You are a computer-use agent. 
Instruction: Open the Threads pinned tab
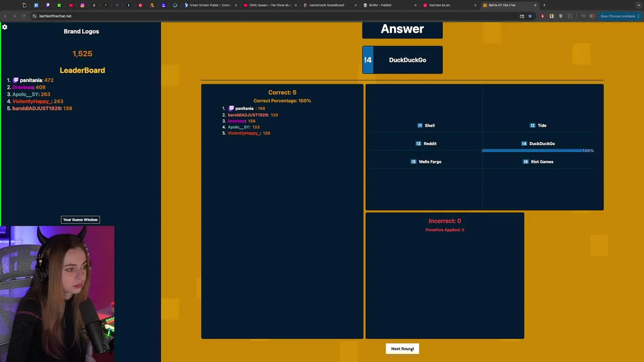coord(94,5)
